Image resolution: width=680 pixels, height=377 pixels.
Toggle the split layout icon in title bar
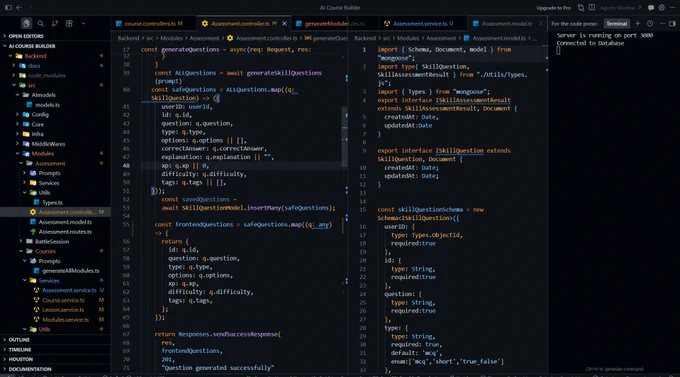[x=592, y=7]
